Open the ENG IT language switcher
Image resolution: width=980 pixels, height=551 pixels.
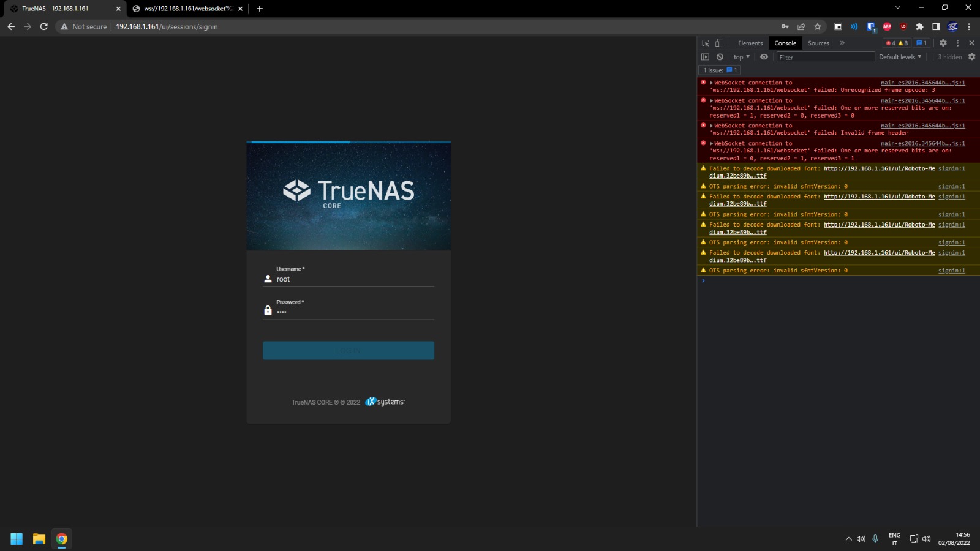895,539
